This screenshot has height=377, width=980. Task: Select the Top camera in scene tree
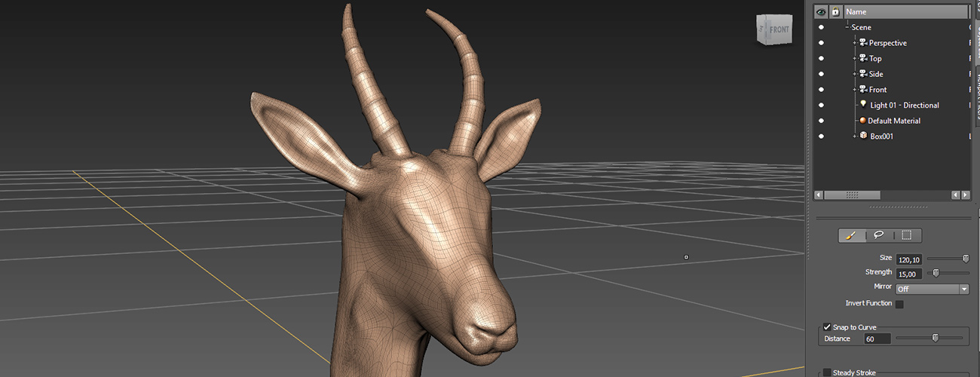[x=874, y=59]
